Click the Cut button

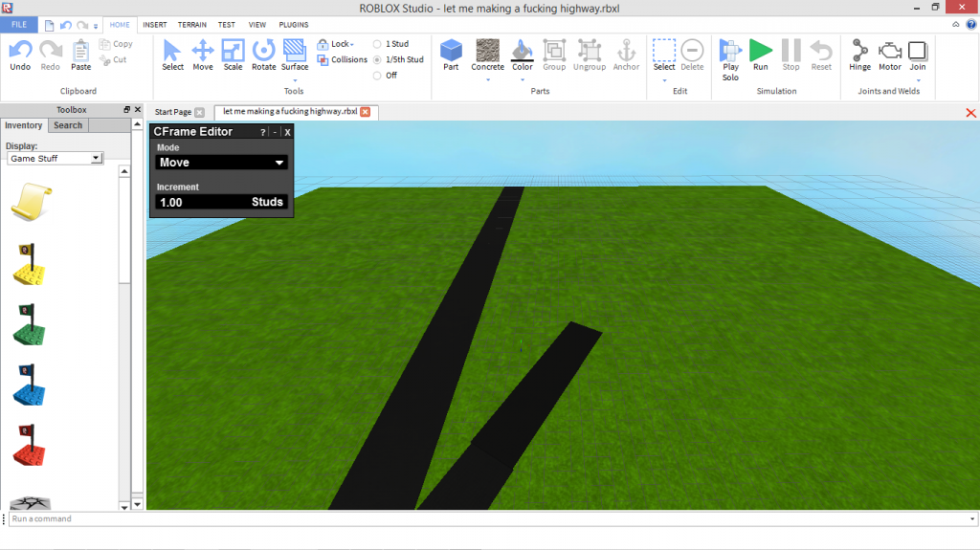pos(113,59)
